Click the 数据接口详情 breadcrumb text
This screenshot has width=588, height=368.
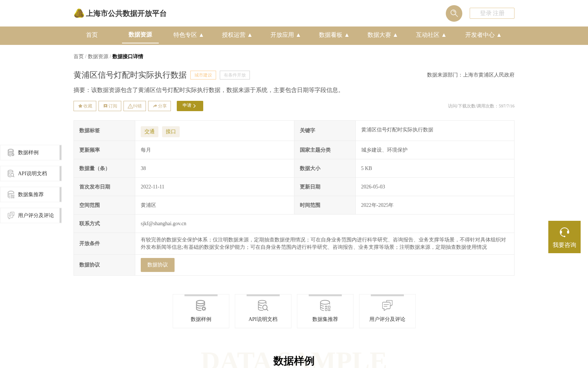[x=128, y=56]
